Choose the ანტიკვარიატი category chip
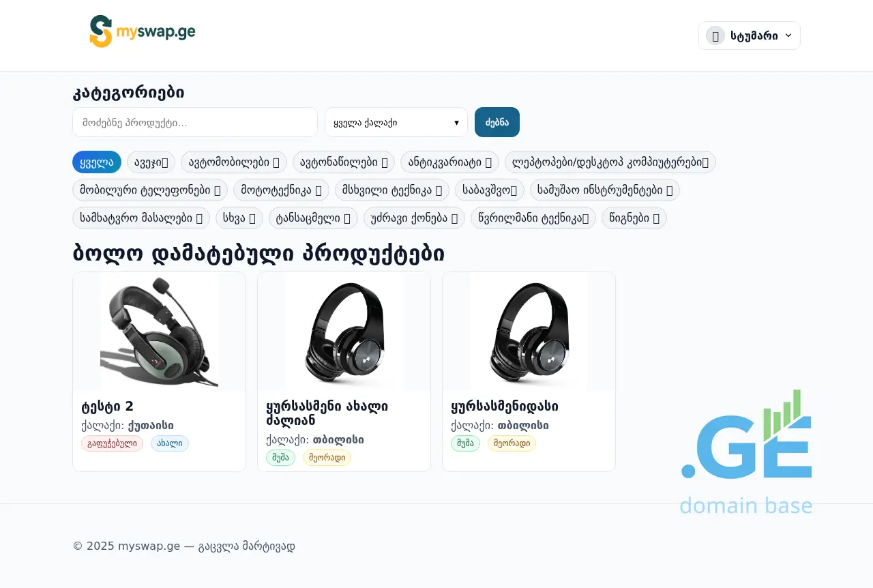This screenshot has height=588, width=873. click(450, 162)
